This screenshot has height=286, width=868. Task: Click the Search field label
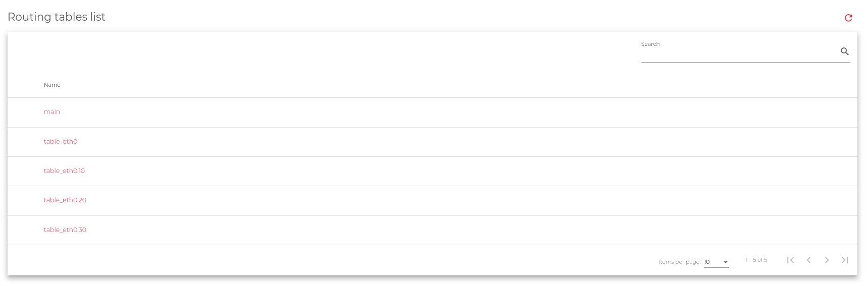(x=650, y=44)
